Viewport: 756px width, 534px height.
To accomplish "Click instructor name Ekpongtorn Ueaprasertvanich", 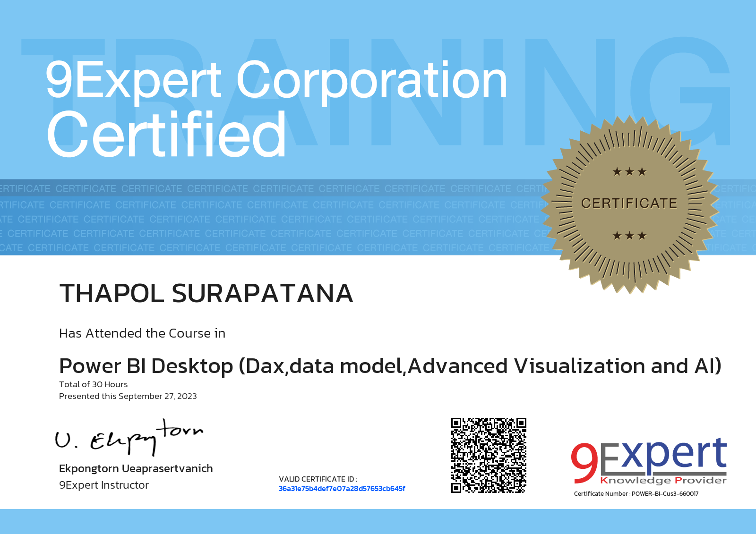I will tap(136, 469).
